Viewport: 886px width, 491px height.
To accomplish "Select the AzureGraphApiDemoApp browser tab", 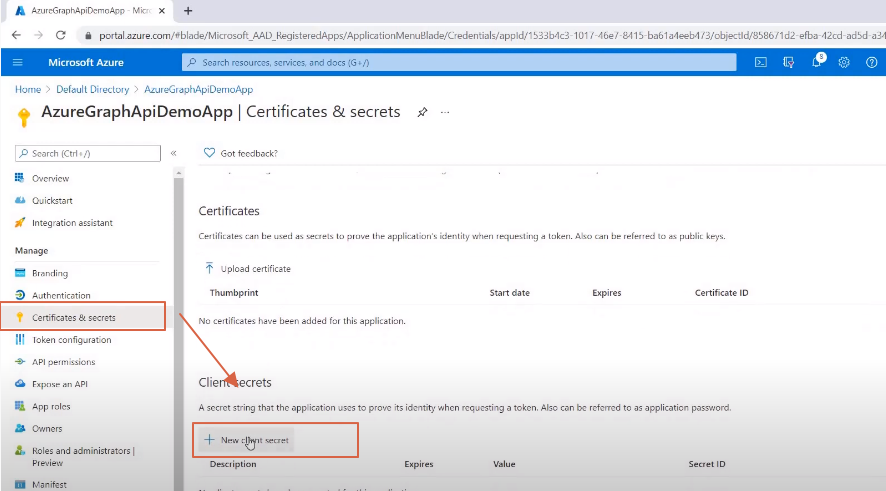I will [88, 11].
